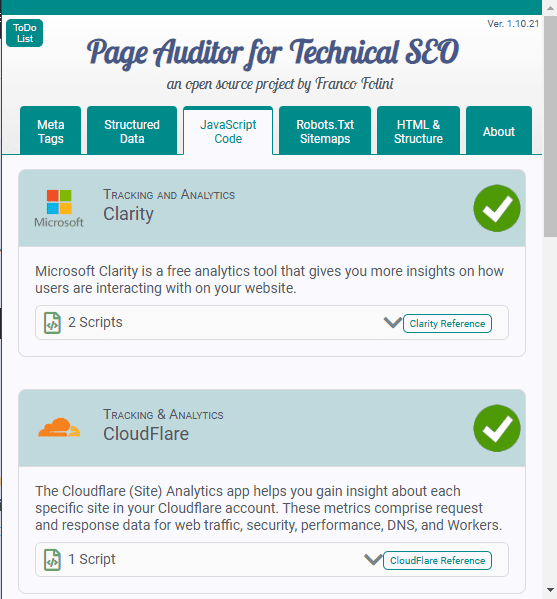The width and height of the screenshot is (557, 599).
Task: Open the HTML & Structure tab
Action: [x=418, y=131]
